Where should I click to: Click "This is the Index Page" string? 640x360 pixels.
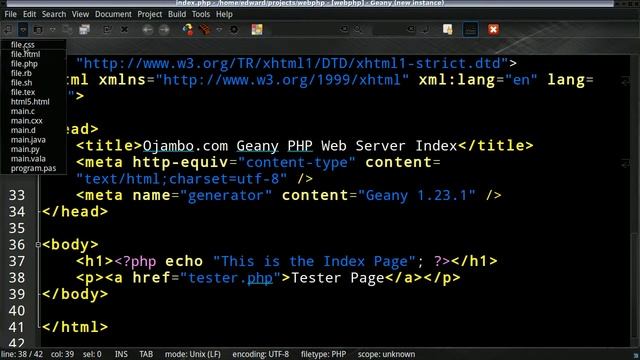(x=314, y=261)
